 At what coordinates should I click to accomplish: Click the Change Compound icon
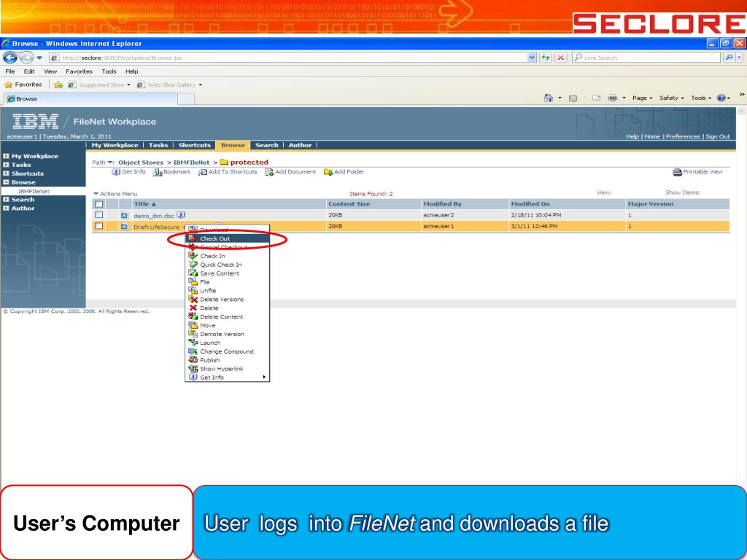coord(193,351)
